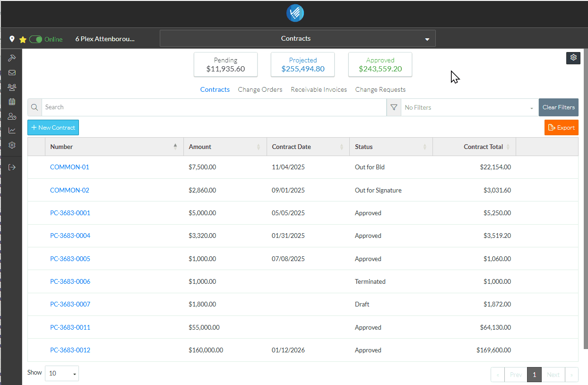588x385 pixels.
Task: Click the orange Export button
Action: (x=561, y=128)
